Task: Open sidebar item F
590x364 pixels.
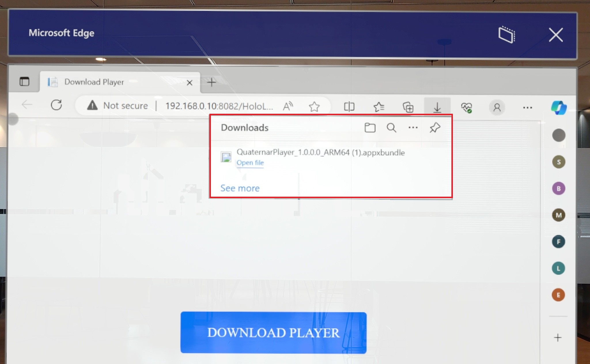Action: 559,242
